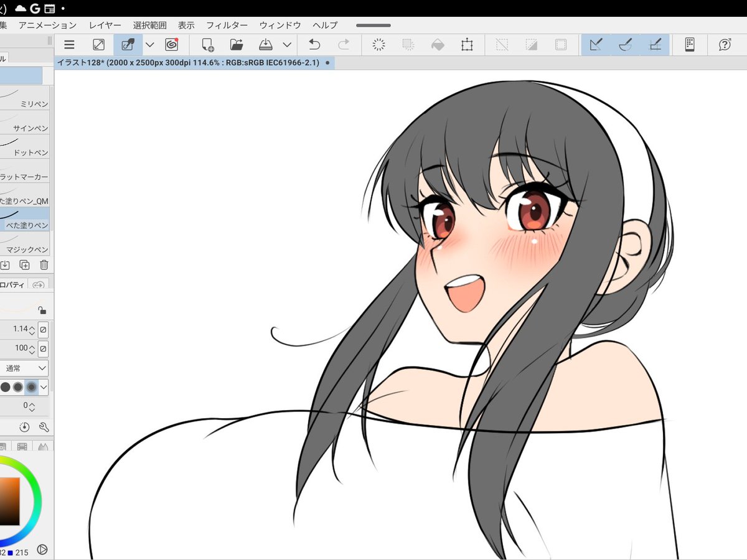Open a file with folder icon
The height and width of the screenshot is (560, 747).
pos(237,45)
